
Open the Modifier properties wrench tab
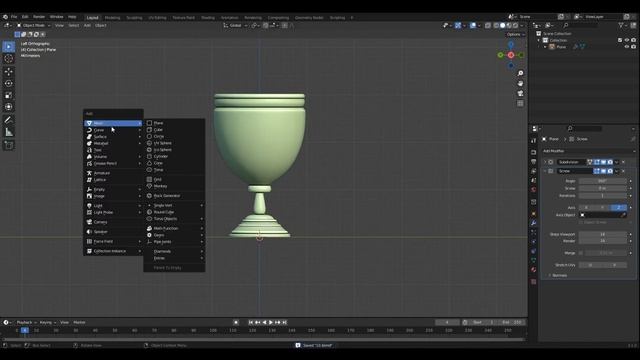pyautogui.click(x=533, y=223)
